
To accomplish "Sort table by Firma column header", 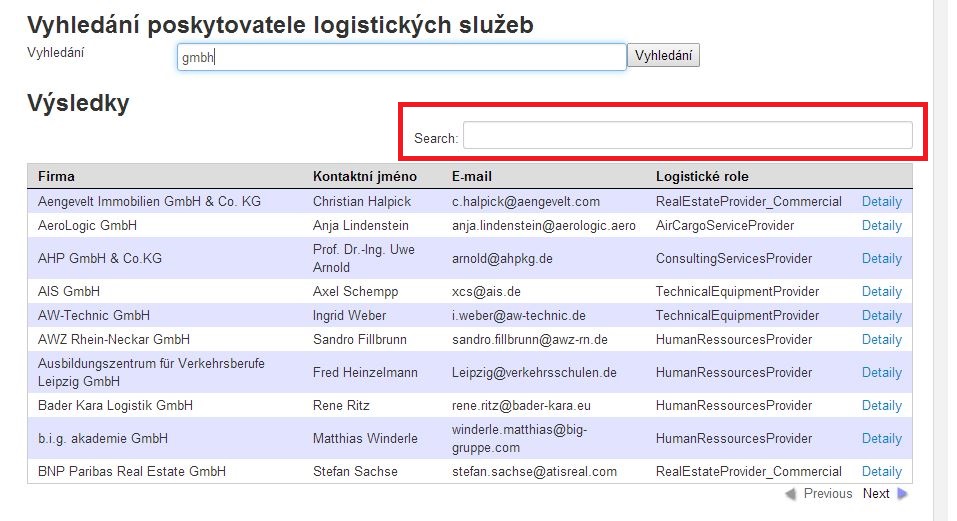I will (56, 176).
